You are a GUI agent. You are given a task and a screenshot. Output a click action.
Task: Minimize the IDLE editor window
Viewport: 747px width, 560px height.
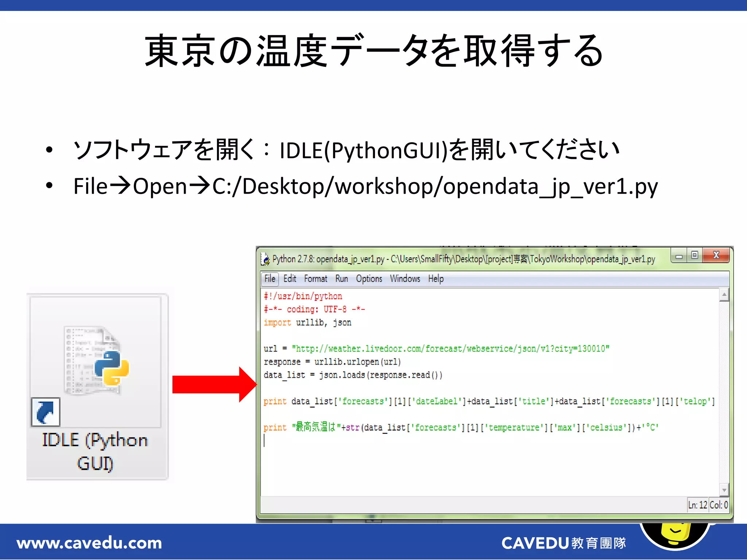point(679,256)
